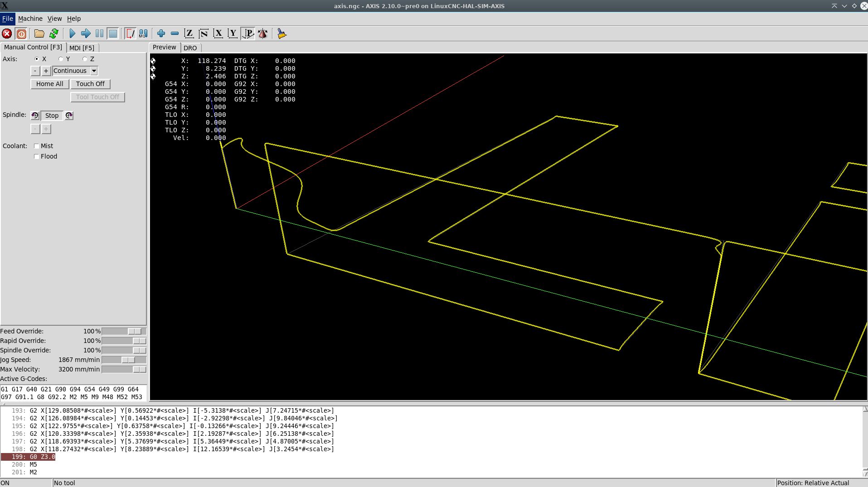Clear live plot with broom icon
Image resolution: width=868 pixels, height=487 pixels.
[281, 34]
